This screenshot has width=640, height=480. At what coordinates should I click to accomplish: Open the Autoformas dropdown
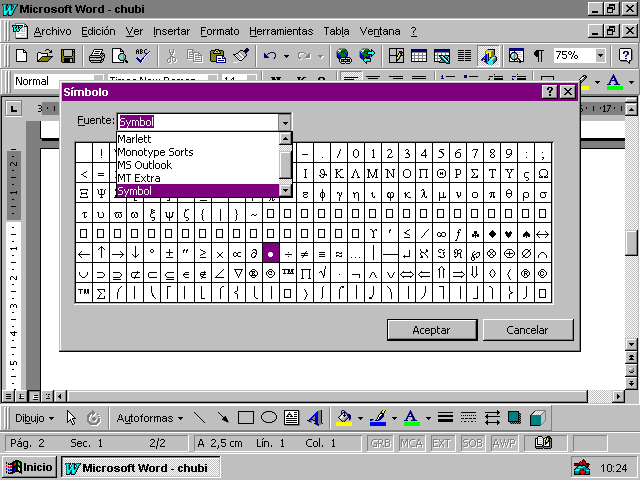coord(150,418)
